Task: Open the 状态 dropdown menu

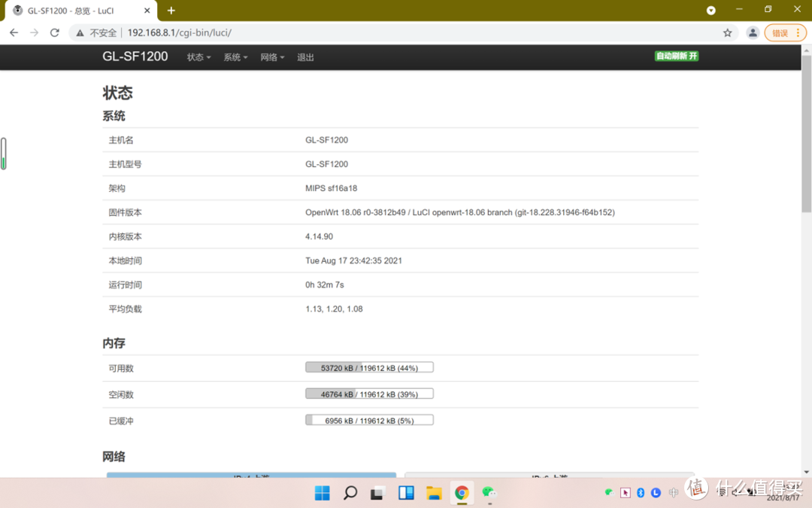Action: pos(198,56)
